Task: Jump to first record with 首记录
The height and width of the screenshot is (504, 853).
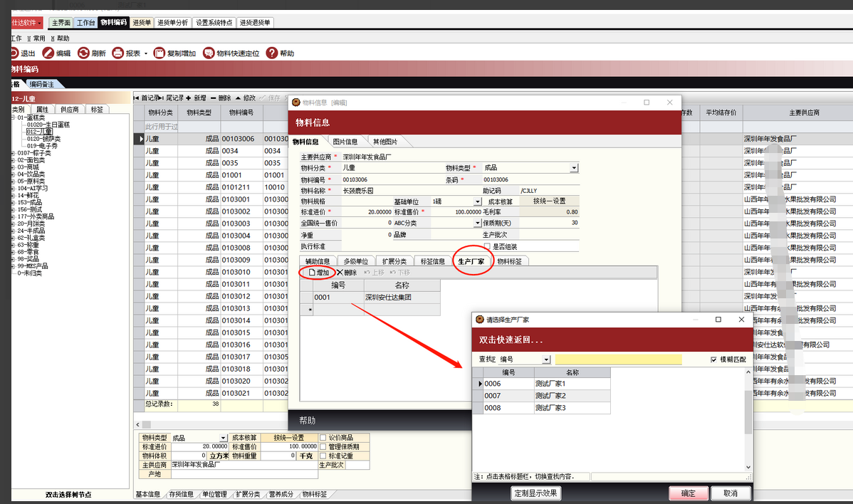Action: [x=146, y=98]
